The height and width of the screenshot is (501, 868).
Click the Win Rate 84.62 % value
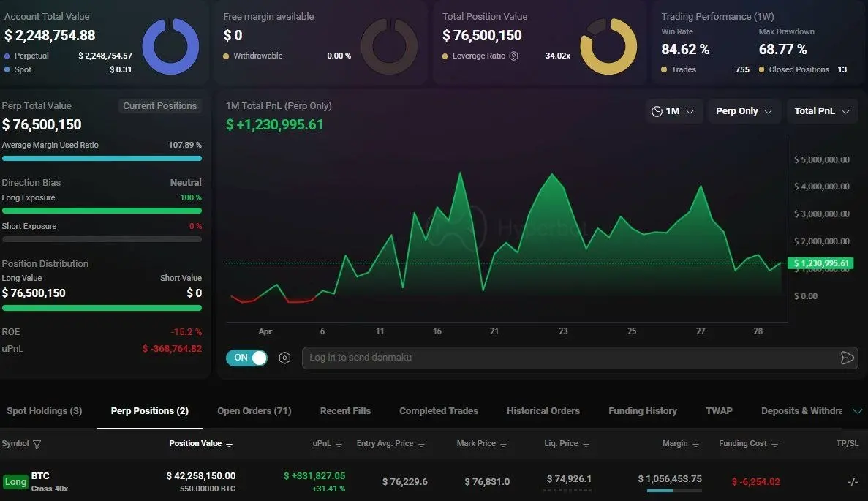click(685, 49)
